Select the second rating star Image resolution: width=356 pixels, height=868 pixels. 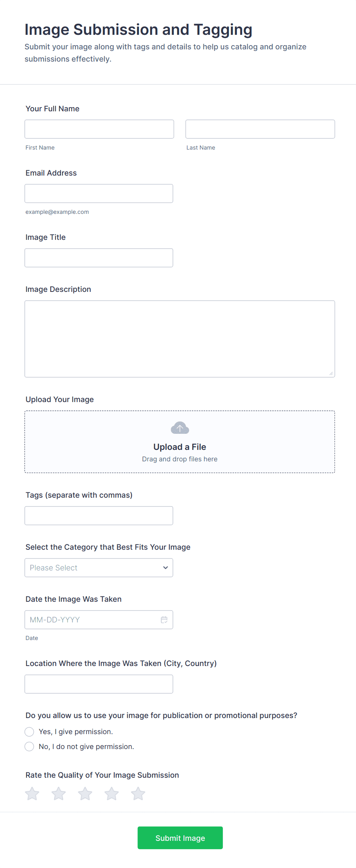pos(59,794)
